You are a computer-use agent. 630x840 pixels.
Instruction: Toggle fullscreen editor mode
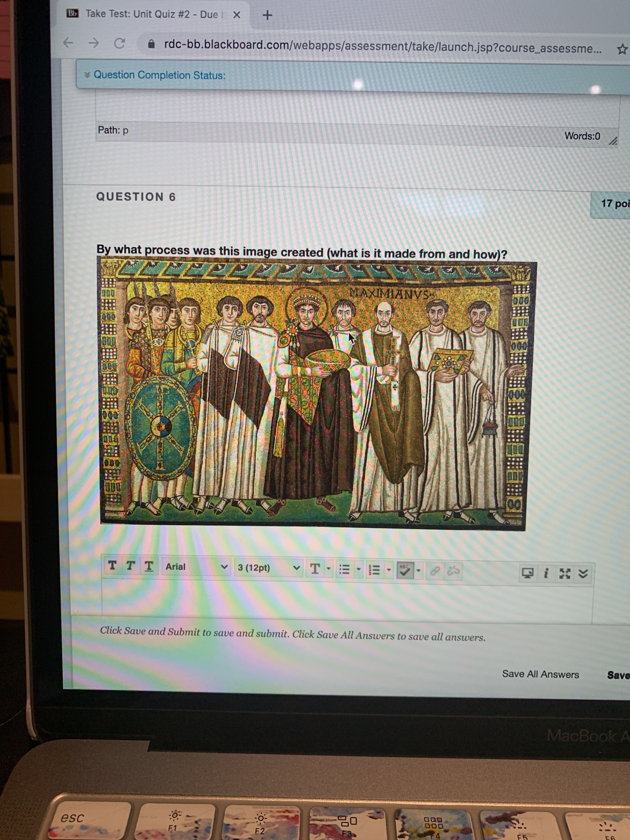tap(565, 573)
